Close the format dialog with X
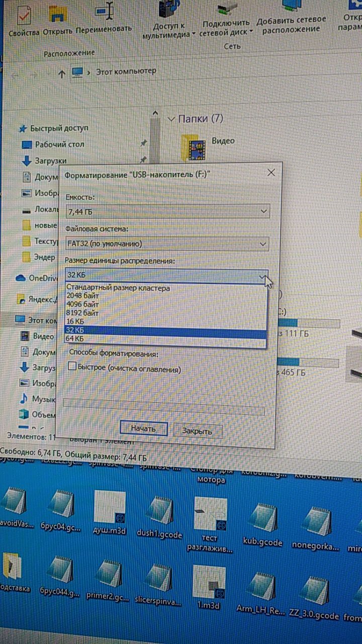Viewport: 362px width, 644px height. 271,173
